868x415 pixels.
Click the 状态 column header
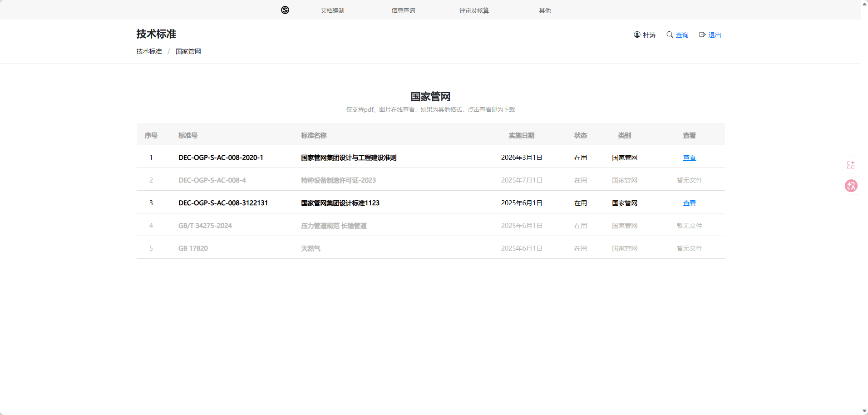pos(581,135)
